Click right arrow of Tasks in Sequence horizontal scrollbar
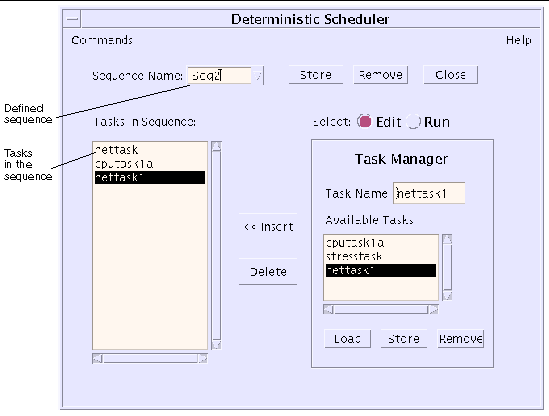 (203, 359)
